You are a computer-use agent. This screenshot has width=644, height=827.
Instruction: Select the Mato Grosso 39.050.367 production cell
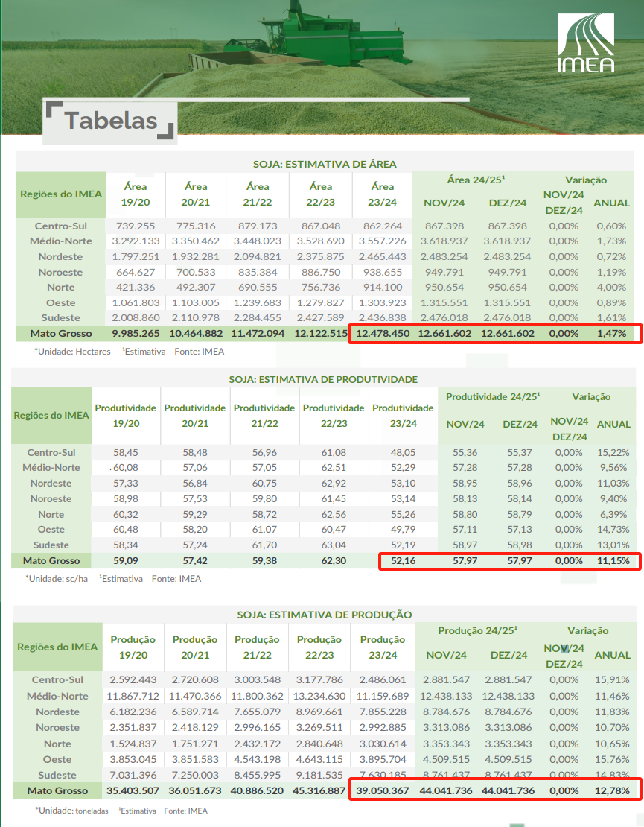click(383, 790)
